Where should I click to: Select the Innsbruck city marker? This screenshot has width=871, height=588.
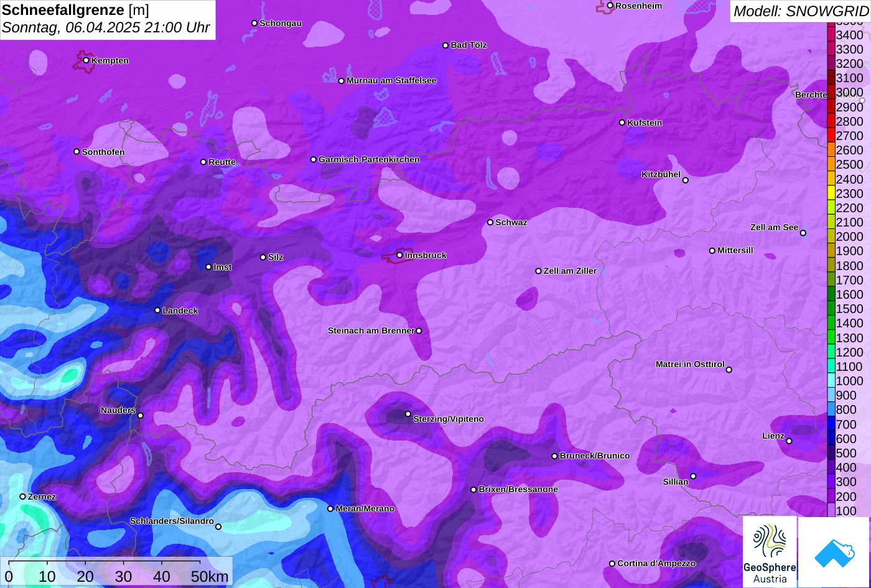tap(399, 255)
